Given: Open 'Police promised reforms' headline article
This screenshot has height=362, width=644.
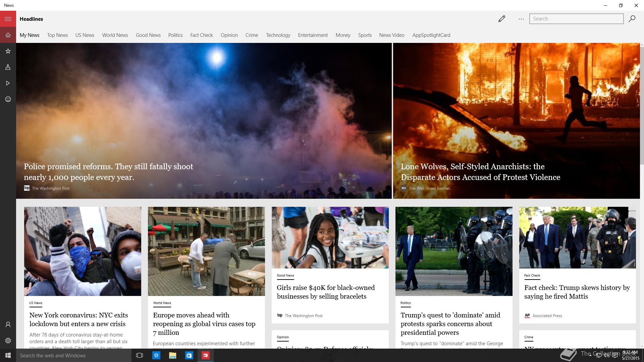Looking at the screenshot, I should click(x=108, y=172).
